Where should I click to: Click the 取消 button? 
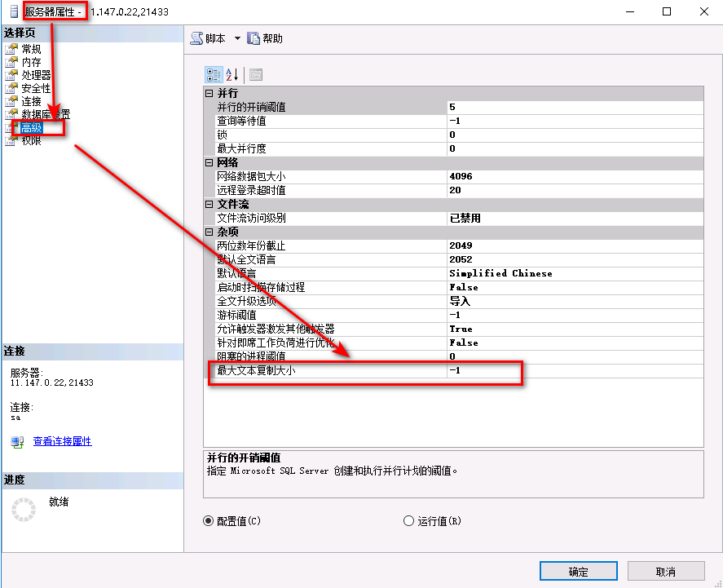coord(664,572)
